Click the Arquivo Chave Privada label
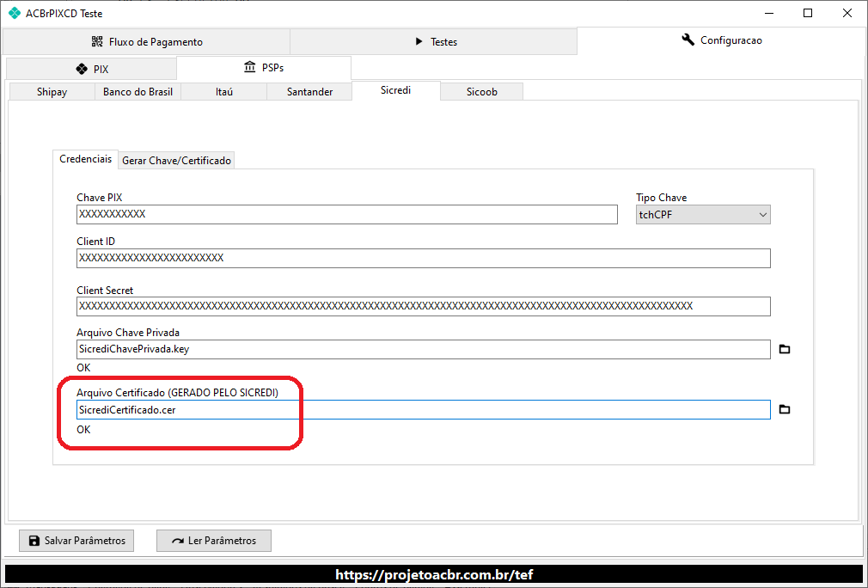 click(128, 333)
